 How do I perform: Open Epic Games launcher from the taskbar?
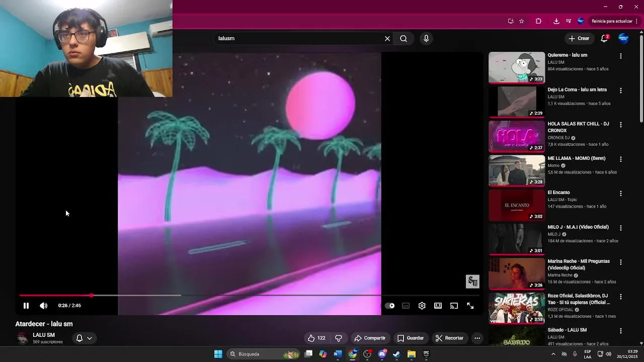(426, 354)
